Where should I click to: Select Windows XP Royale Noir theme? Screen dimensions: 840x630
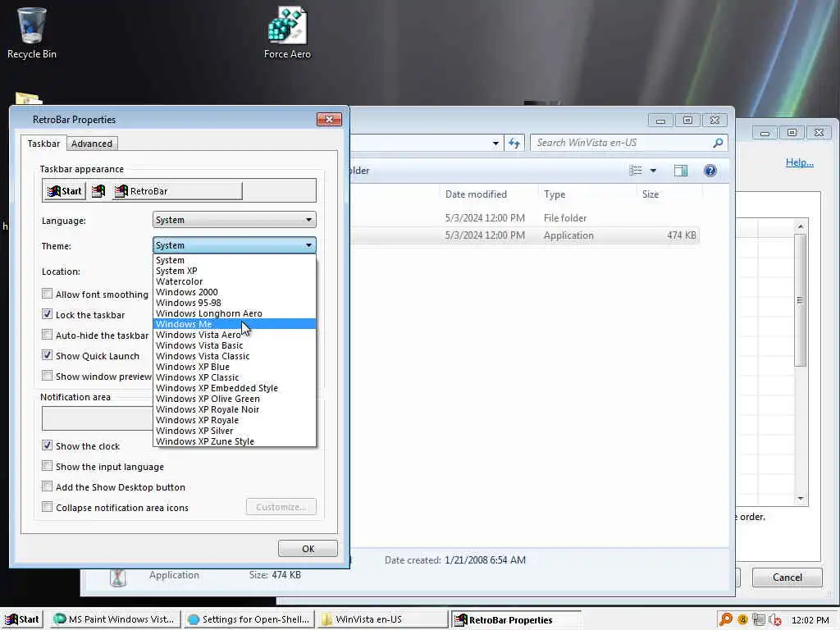[x=235, y=410]
